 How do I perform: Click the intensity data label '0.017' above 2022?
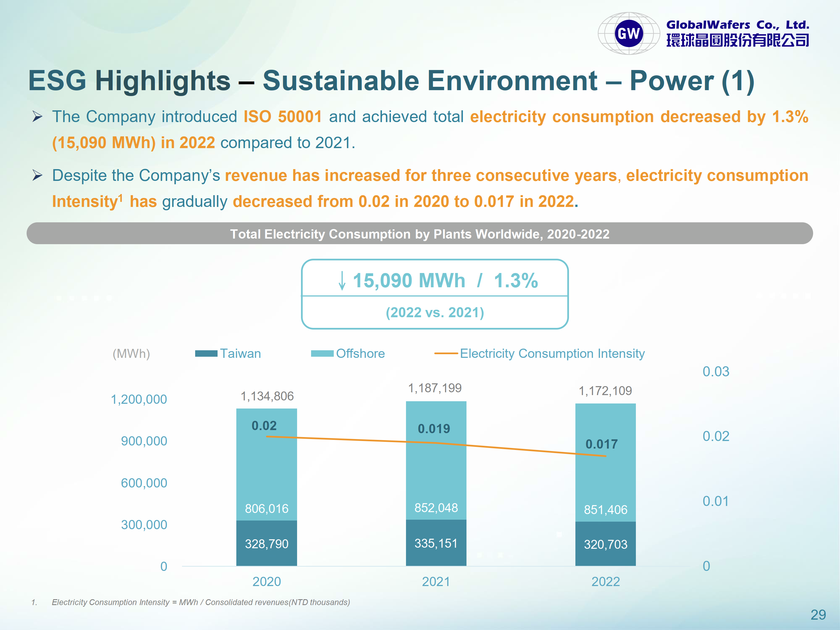(601, 444)
